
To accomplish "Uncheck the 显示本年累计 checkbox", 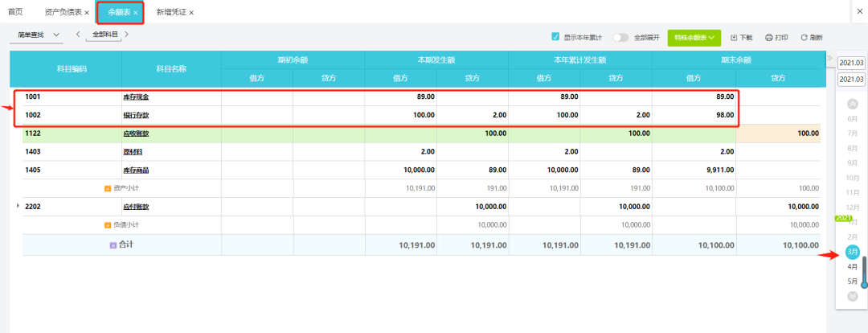I will click(x=555, y=37).
